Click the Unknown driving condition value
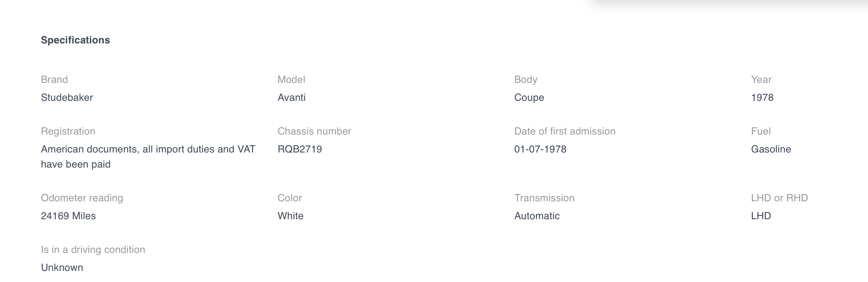This screenshot has width=868, height=282. (x=62, y=268)
